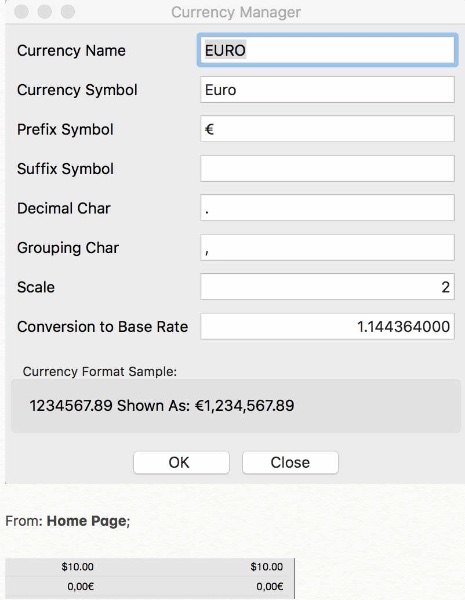
Task: Click the 'Grouping Char' label
Action: (x=68, y=248)
